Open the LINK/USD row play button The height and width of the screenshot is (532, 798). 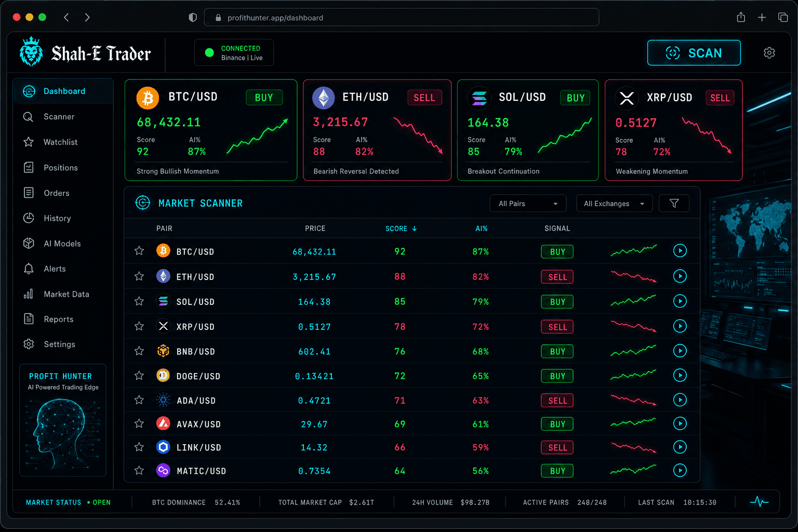click(x=680, y=447)
